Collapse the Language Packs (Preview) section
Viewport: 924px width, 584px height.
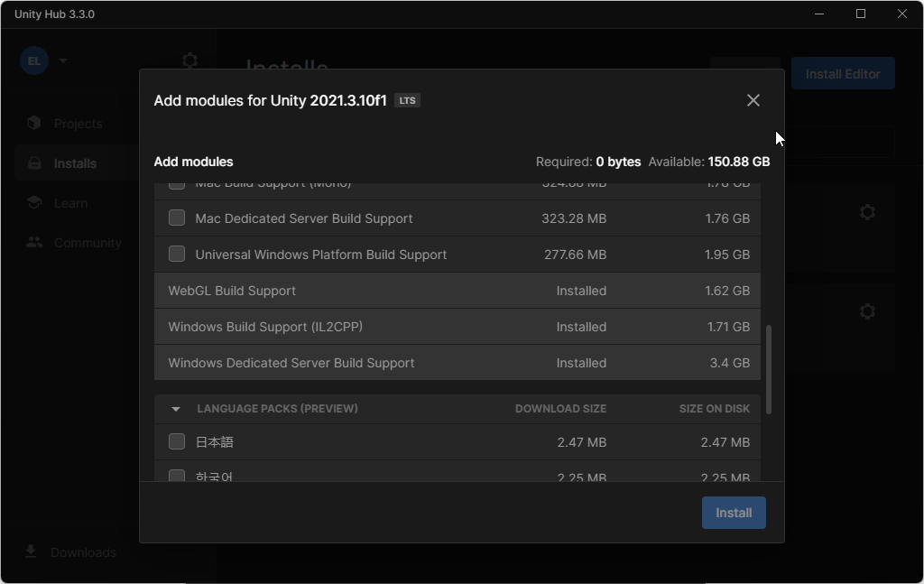(x=176, y=408)
